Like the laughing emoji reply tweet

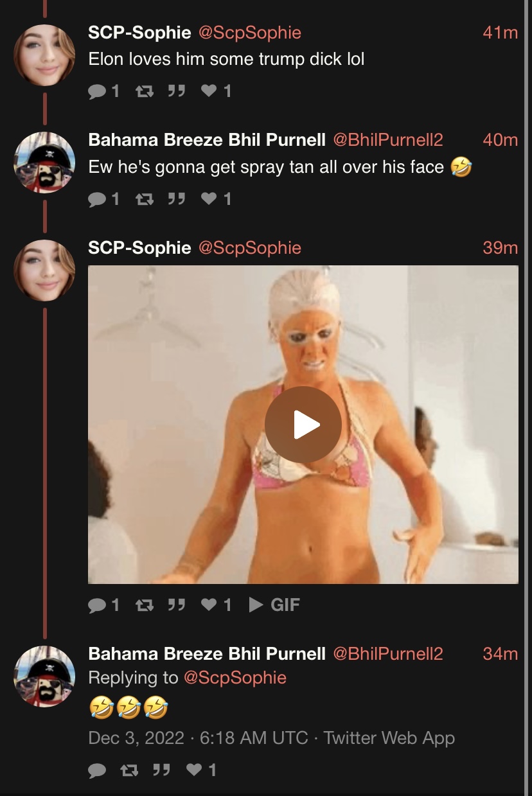201,769
